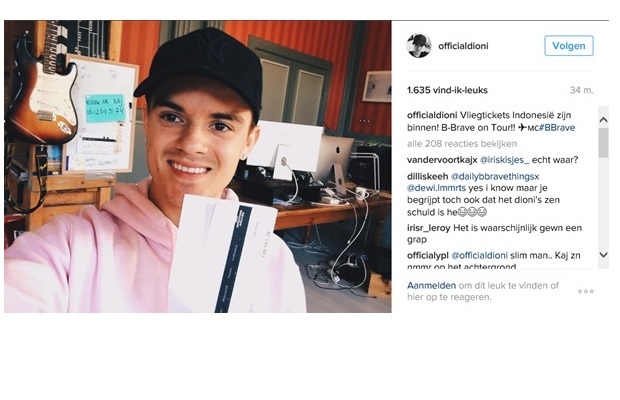Open the @dailybbravethingsx mention
The height and width of the screenshot is (400, 620).
(x=495, y=176)
